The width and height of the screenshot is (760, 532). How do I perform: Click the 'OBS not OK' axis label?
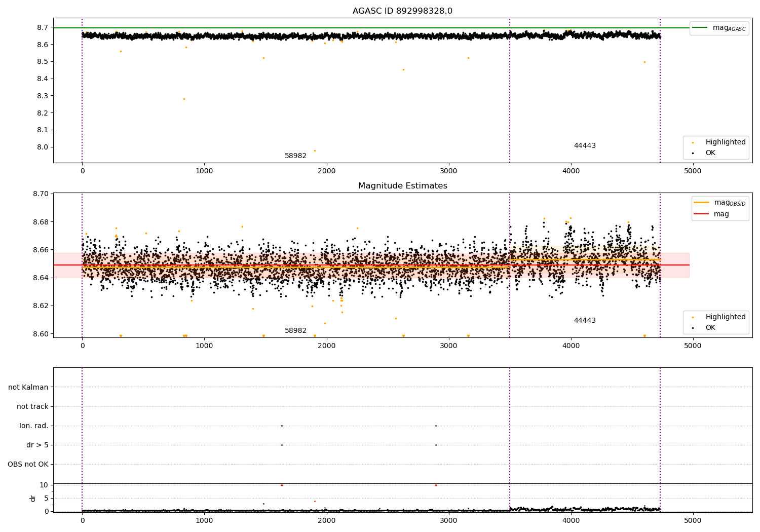point(28,464)
